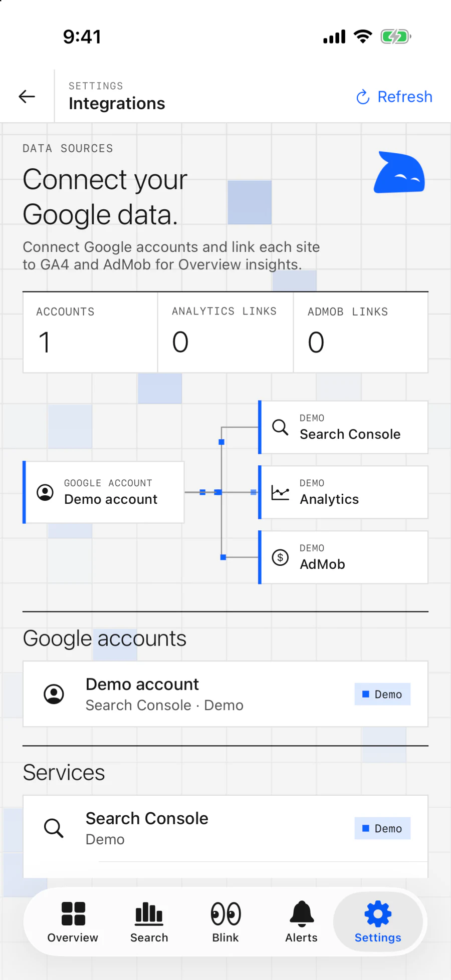Viewport: 451px width, 980px height.
Task: Tap the Search bar-chart icon
Action: pos(149,913)
